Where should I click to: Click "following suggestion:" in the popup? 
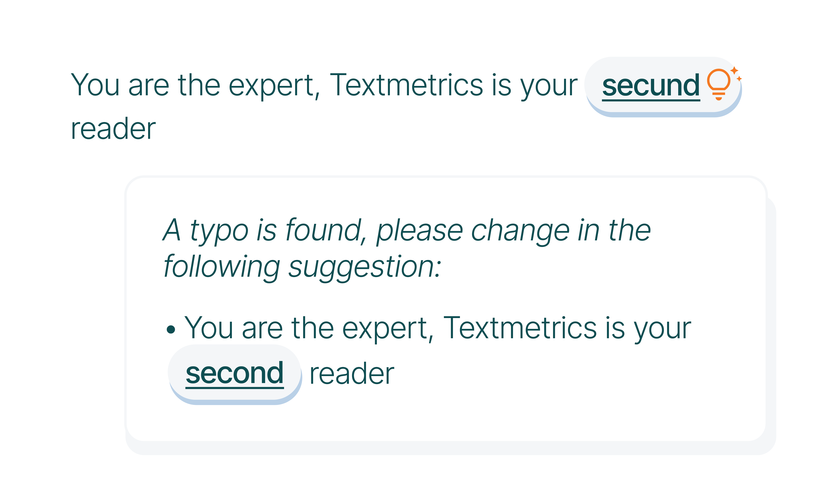302,267
